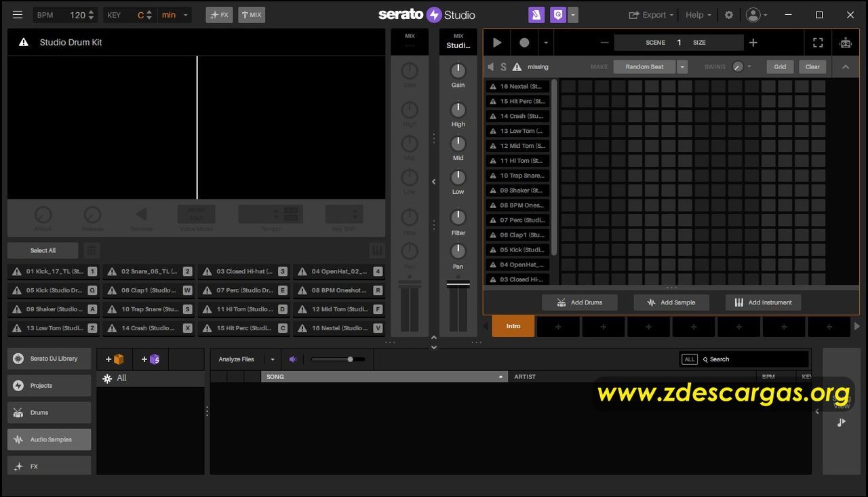The width and height of the screenshot is (868, 497).
Task: Increase scene size with plus
Action: pyautogui.click(x=753, y=42)
